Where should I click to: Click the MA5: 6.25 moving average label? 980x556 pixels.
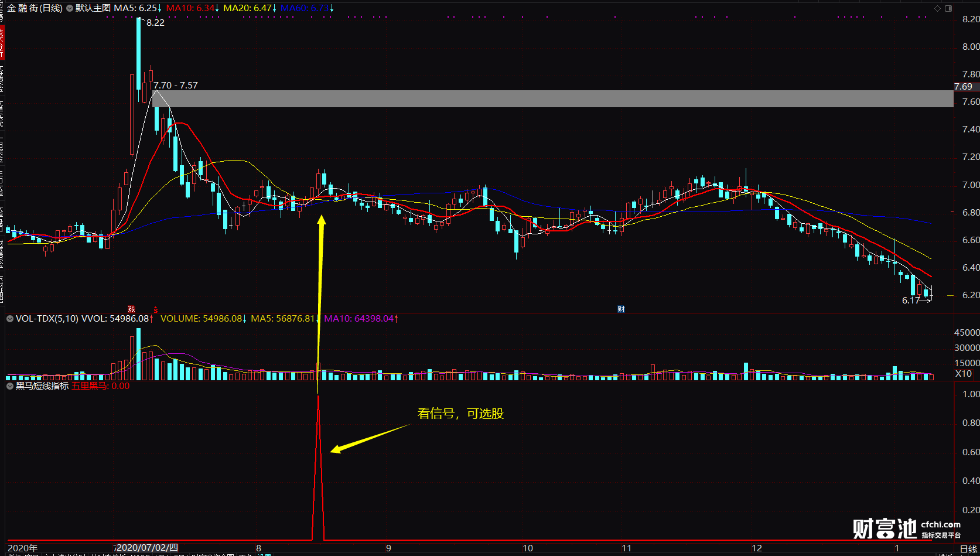[x=136, y=8]
